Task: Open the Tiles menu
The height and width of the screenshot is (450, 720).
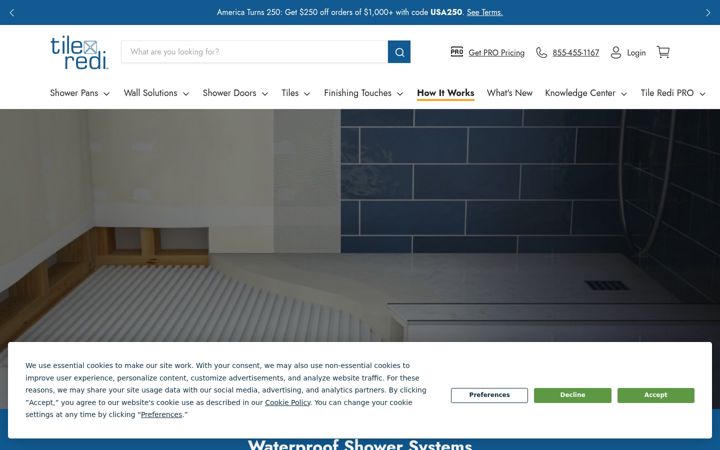Action: (x=290, y=93)
